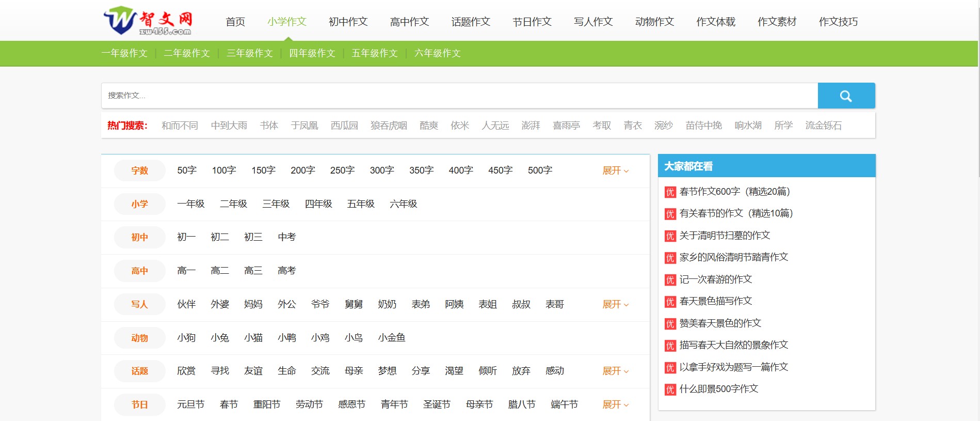Click the search essay input field
Viewport: 980px width, 421px height.
[x=459, y=96]
